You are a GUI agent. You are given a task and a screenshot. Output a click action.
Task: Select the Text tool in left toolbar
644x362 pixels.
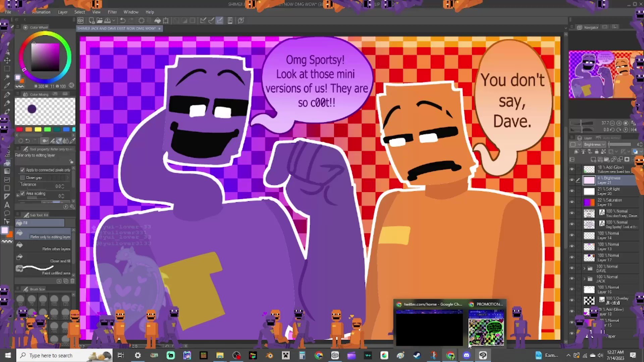(x=7, y=205)
